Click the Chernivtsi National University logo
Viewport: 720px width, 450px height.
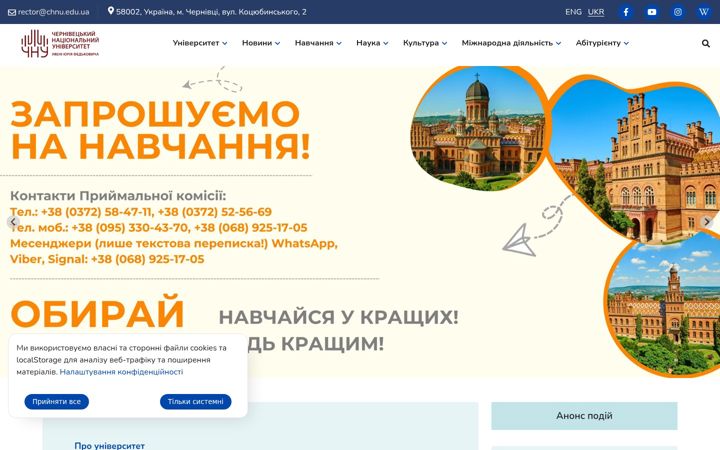[60, 44]
